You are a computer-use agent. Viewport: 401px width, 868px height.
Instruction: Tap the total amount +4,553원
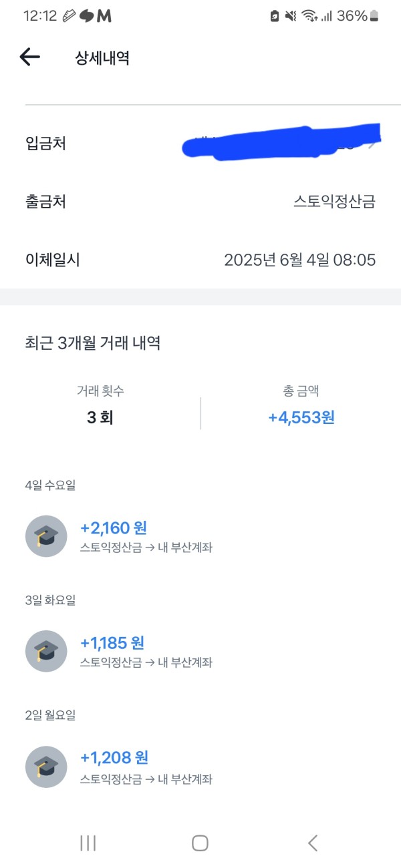pyautogui.click(x=301, y=418)
